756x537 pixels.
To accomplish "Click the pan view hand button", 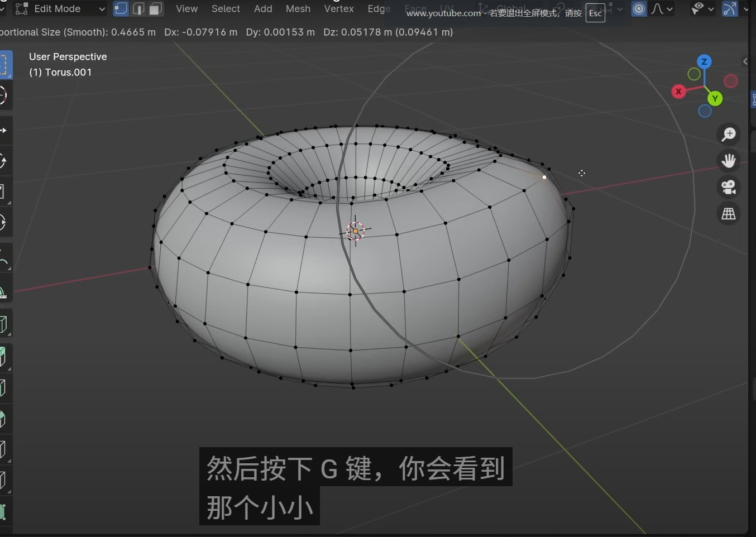I will pyautogui.click(x=729, y=161).
